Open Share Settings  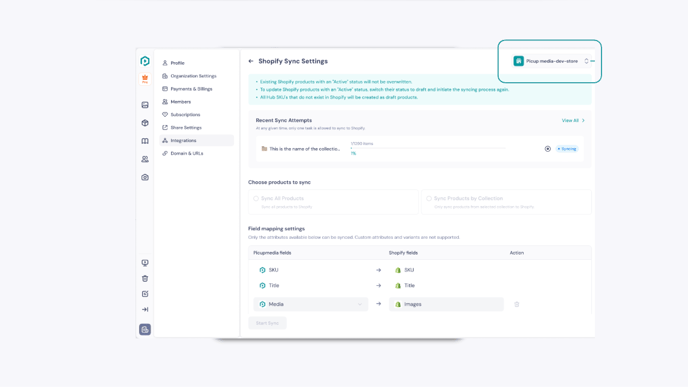pyautogui.click(x=196, y=128)
